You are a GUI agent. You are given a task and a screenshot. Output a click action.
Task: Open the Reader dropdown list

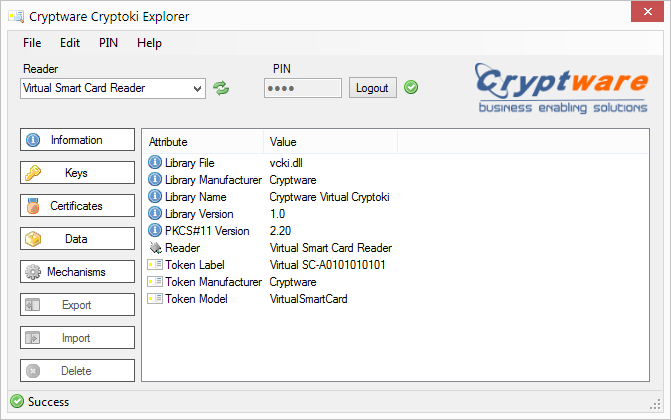coord(197,89)
